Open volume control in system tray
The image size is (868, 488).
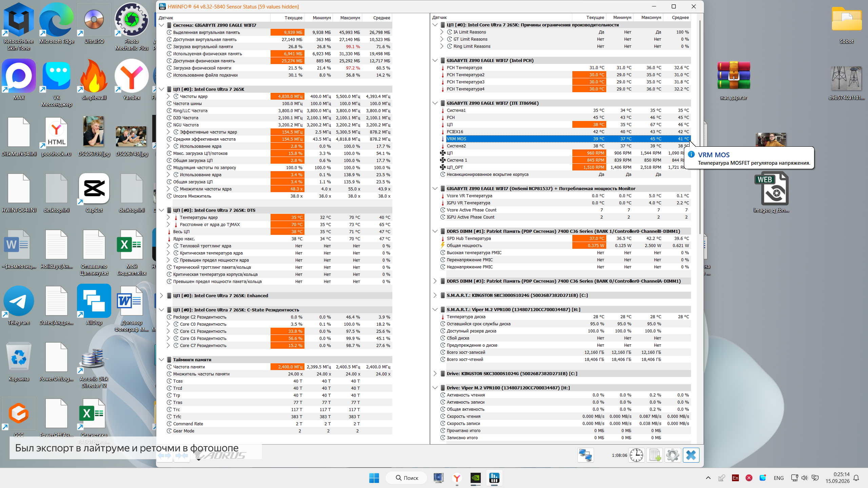coord(805,478)
